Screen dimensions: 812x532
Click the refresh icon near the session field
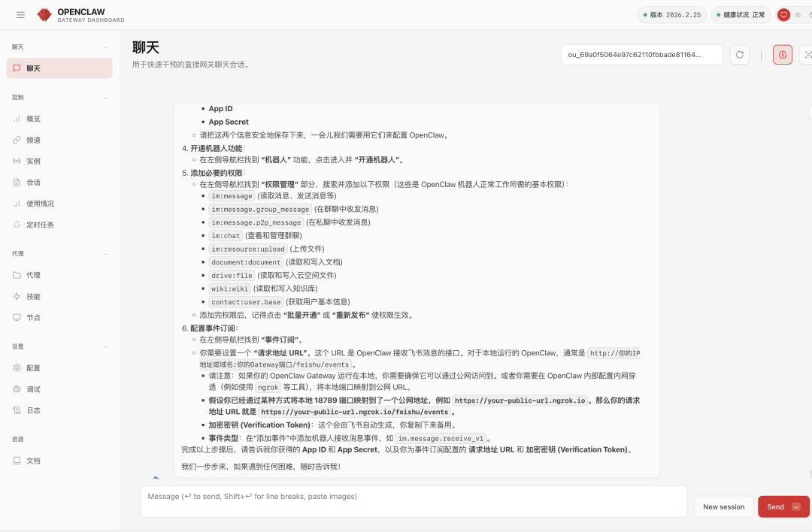(x=739, y=54)
